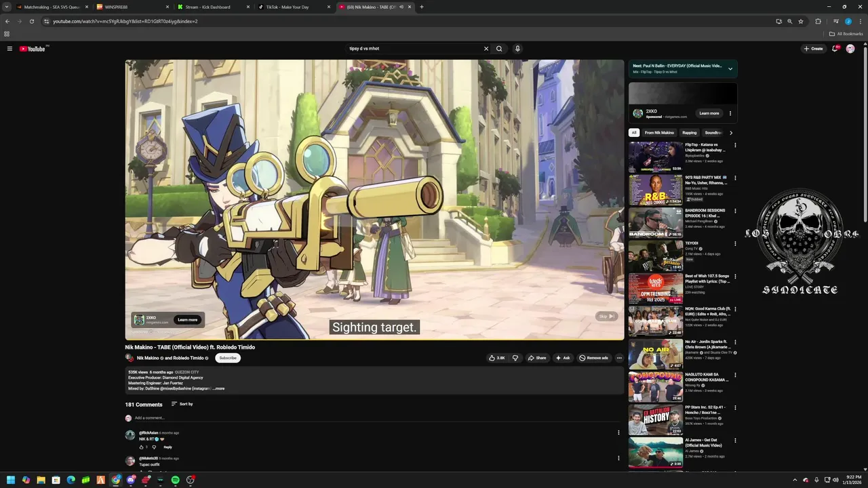Open YouTube account avatar menu

pyautogui.click(x=850, y=49)
